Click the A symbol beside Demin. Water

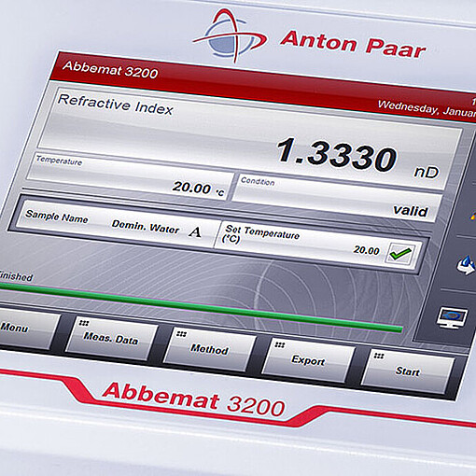[195, 231]
